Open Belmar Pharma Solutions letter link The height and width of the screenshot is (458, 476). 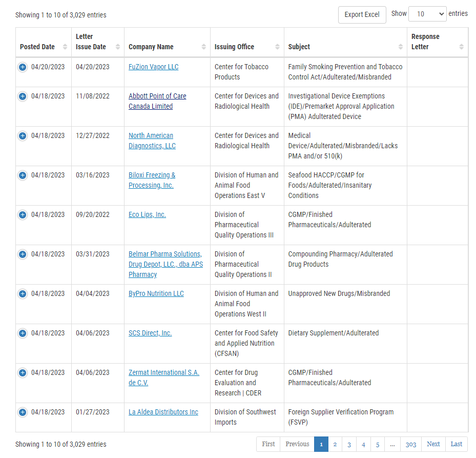pyautogui.click(x=165, y=265)
